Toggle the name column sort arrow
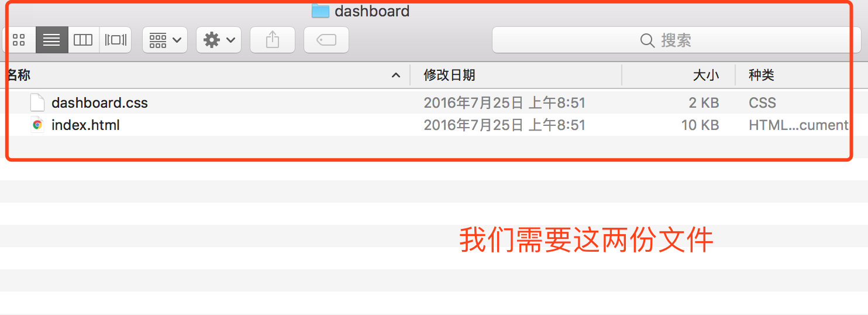 tap(396, 75)
